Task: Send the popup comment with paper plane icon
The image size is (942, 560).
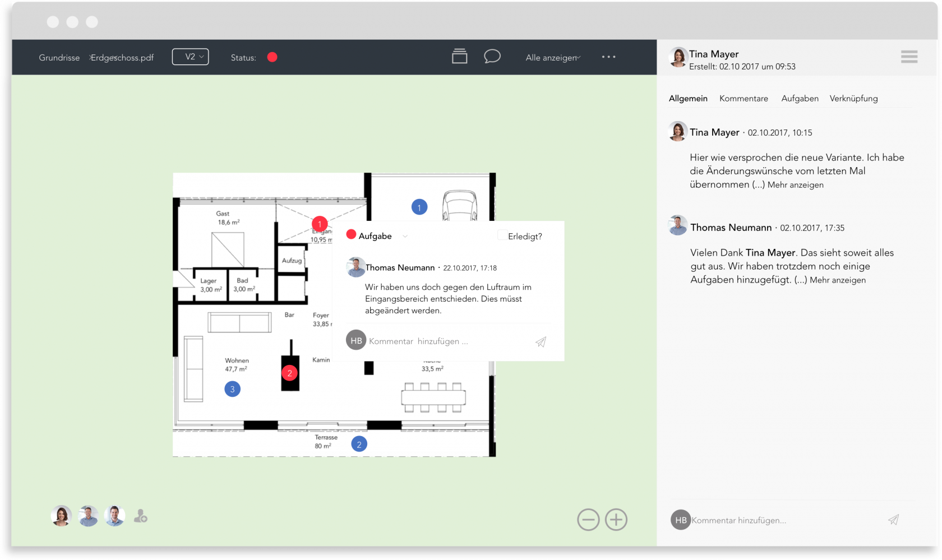Action: pos(541,342)
